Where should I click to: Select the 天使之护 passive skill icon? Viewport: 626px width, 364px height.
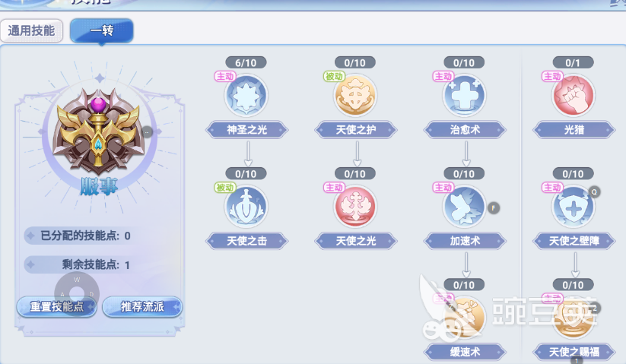coord(355,96)
